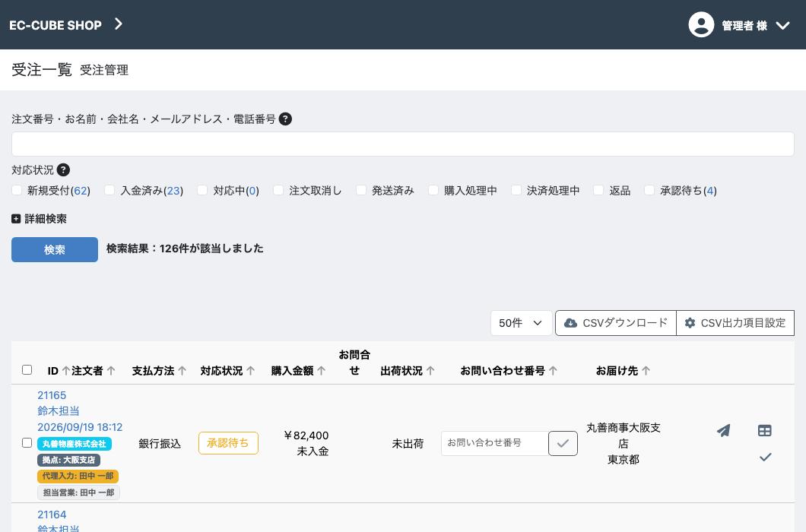Toggle the 返品 status checkbox
This screenshot has height=532, width=806.
click(598, 190)
